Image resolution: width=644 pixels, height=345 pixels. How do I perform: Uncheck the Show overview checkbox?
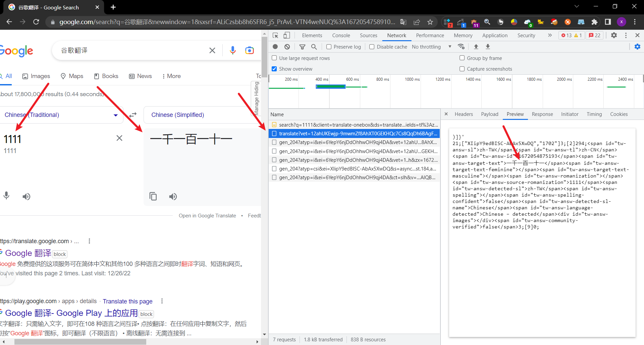click(274, 69)
